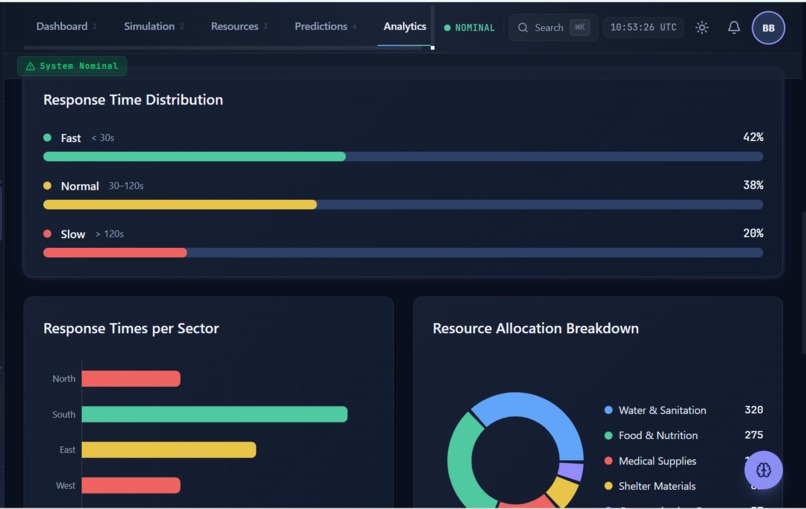Click the 10:53:26 UTC clock

pyautogui.click(x=643, y=27)
